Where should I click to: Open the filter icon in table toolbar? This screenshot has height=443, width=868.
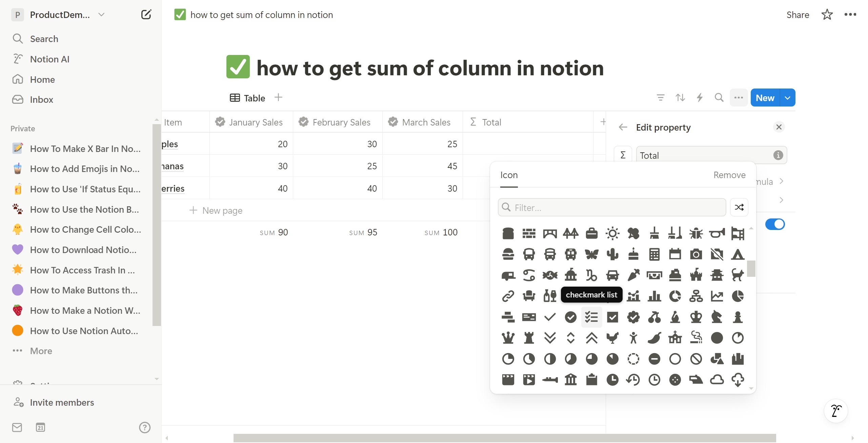[660, 98]
